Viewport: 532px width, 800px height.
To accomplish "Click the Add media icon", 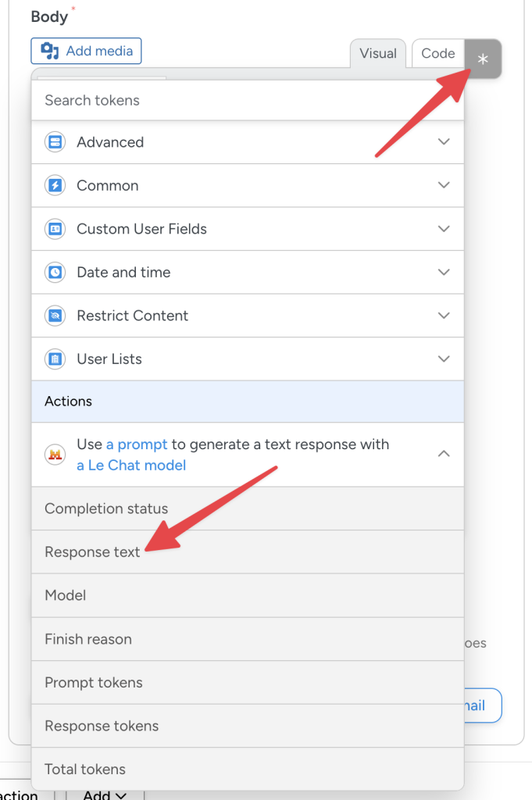I will [48, 51].
